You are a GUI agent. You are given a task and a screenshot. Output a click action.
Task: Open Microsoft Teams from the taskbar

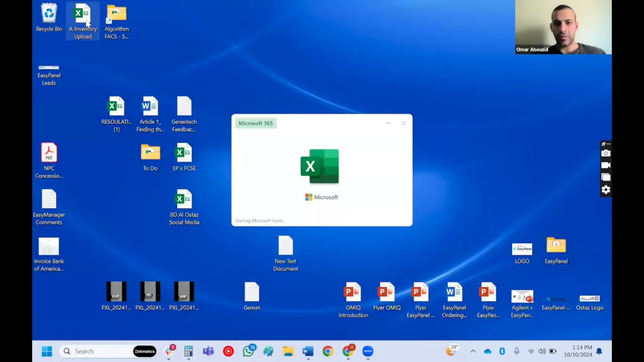pos(208,351)
